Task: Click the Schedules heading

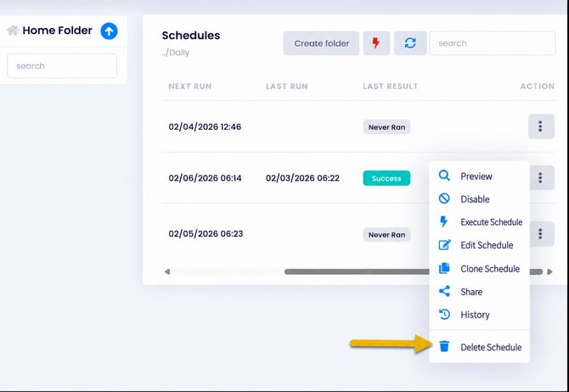Action: 191,35
